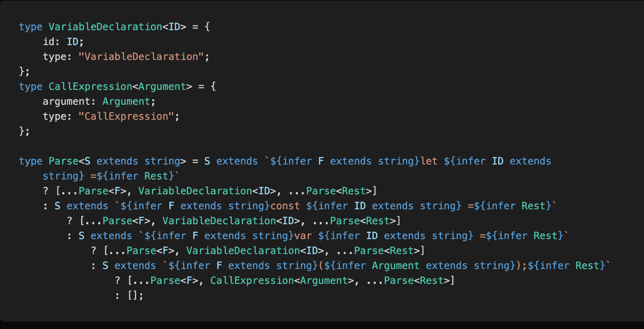Click the "type" keyword before Parse<S extends string>
Image resolution: width=644 pixels, height=329 pixels.
pos(31,161)
